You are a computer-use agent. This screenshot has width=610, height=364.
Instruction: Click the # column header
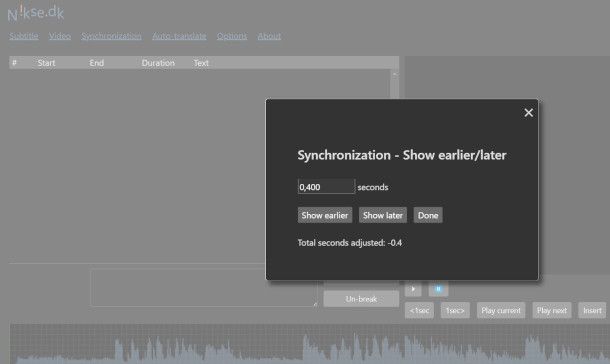14,63
